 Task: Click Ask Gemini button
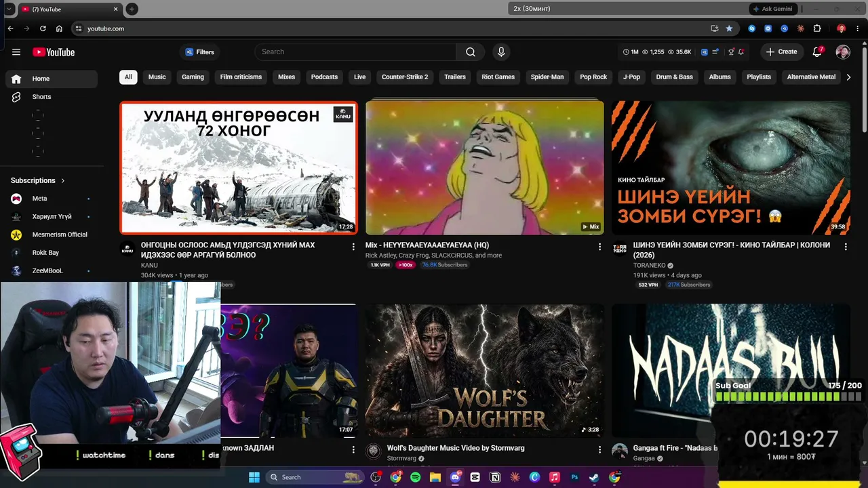tap(772, 9)
